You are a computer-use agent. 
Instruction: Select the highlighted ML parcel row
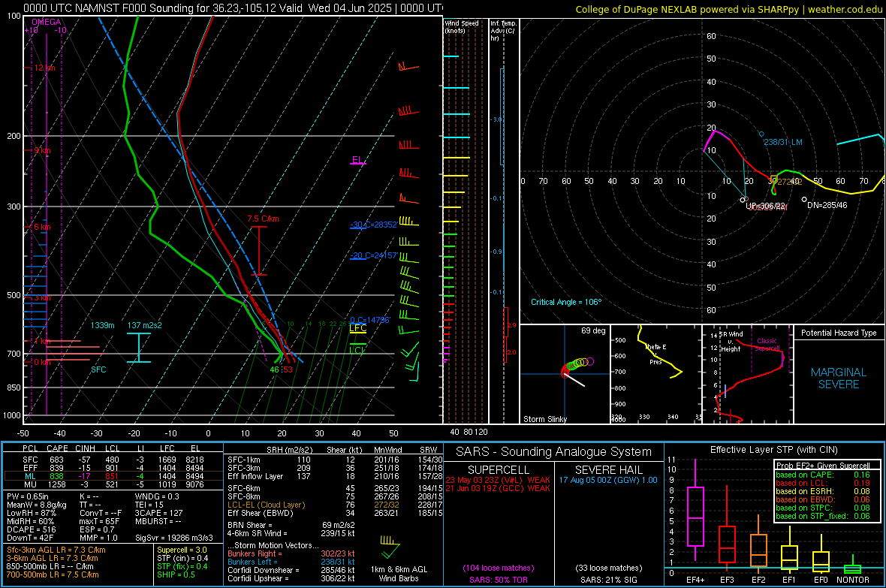pyautogui.click(x=113, y=476)
